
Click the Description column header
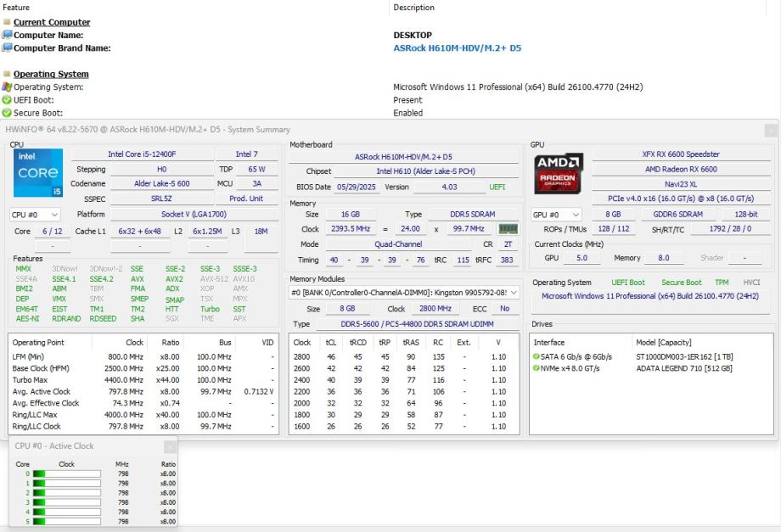point(413,8)
